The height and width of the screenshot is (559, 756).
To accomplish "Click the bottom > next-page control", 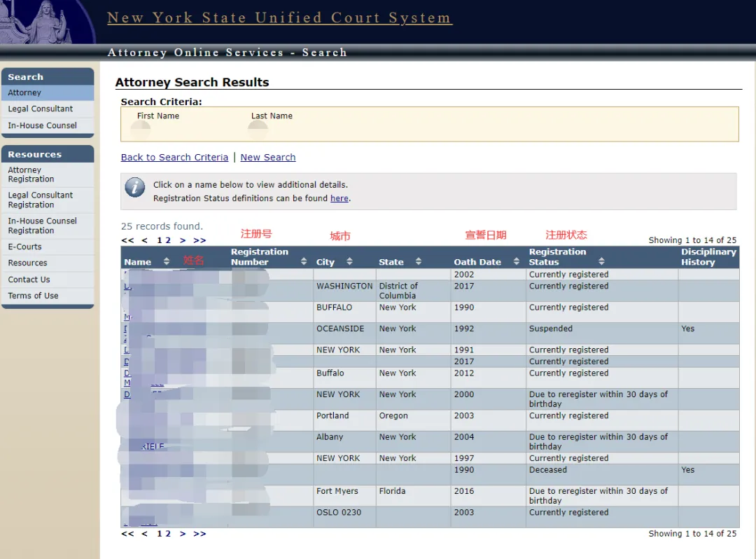I will tap(183, 534).
